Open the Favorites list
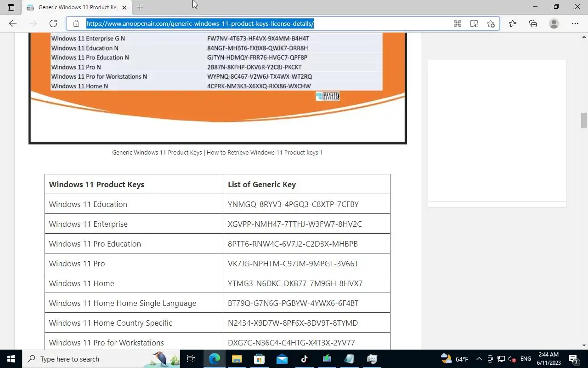 [x=513, y=23]
